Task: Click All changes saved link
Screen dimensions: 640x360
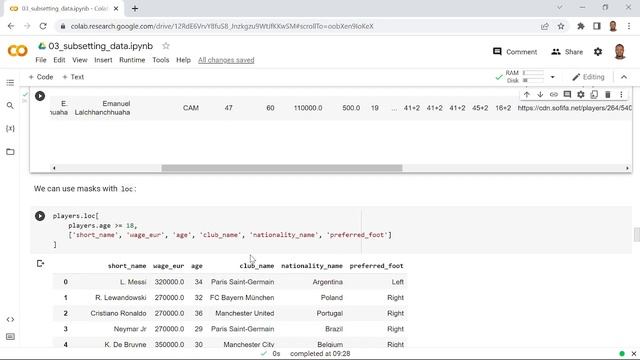Action: [x=226, y=60]
